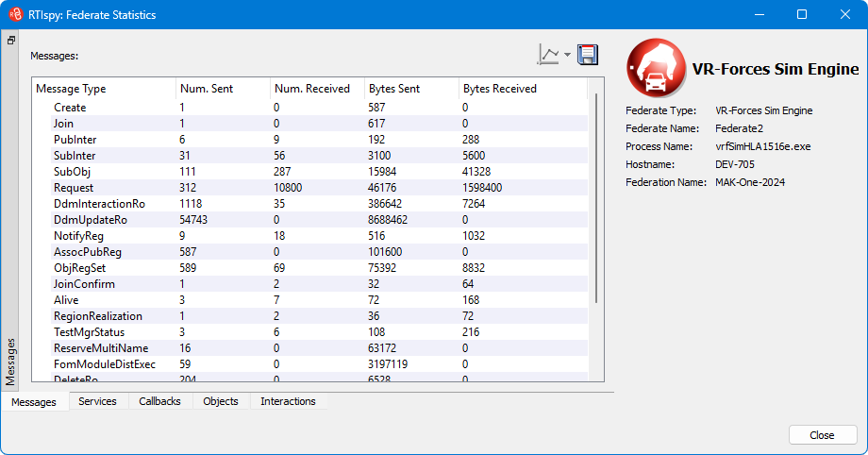868x455 pixels.
Task: Click federation name MAK-One-2024
Action: pos(750,182)
